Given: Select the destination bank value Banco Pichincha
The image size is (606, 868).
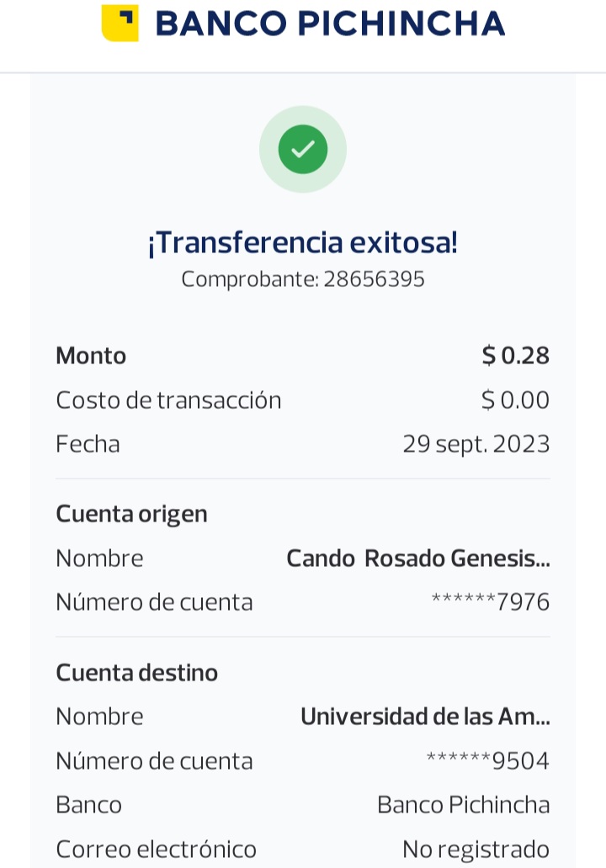Looking at the screenshot, I should pyautogui.click(x=463, y=805).
